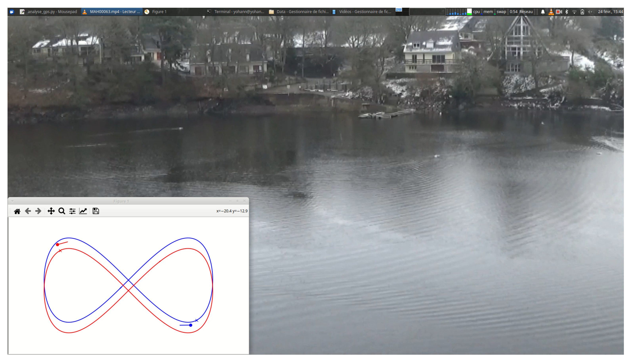Screen dimensions: 632x364
Task: Click the VLC tray cone icon
Action: 551,11
